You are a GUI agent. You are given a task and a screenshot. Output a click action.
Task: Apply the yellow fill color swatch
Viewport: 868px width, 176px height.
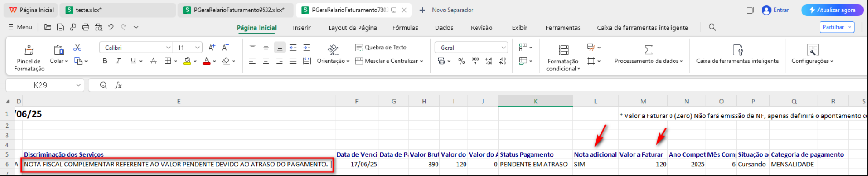tap(187, 61)
